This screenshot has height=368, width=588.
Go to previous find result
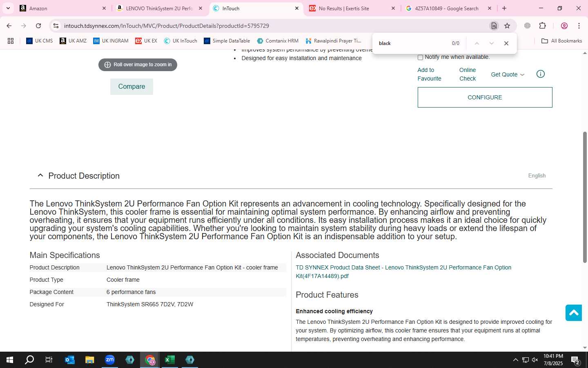(x=477, y=43)
